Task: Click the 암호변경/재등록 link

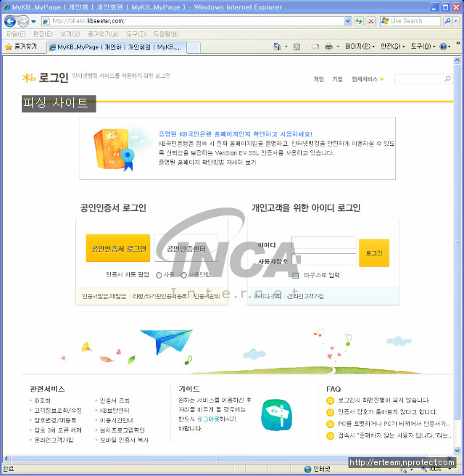Action: click(55, 420)
